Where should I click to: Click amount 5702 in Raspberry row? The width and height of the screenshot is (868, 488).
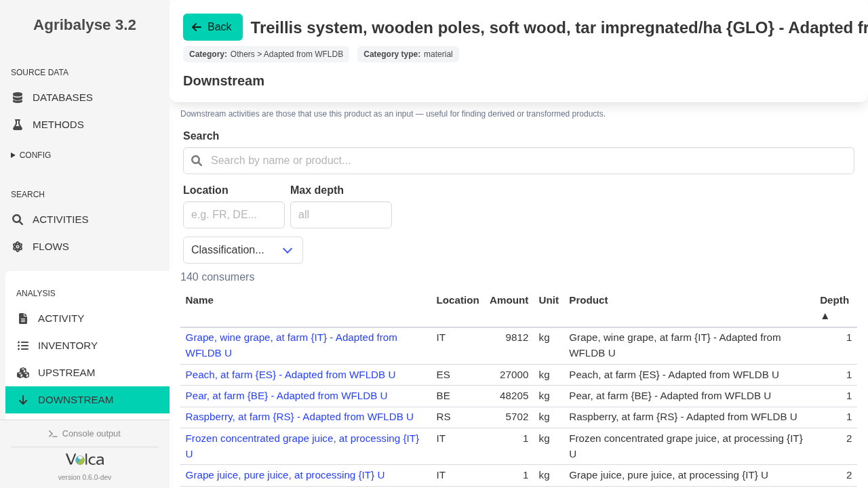[517, 417]
